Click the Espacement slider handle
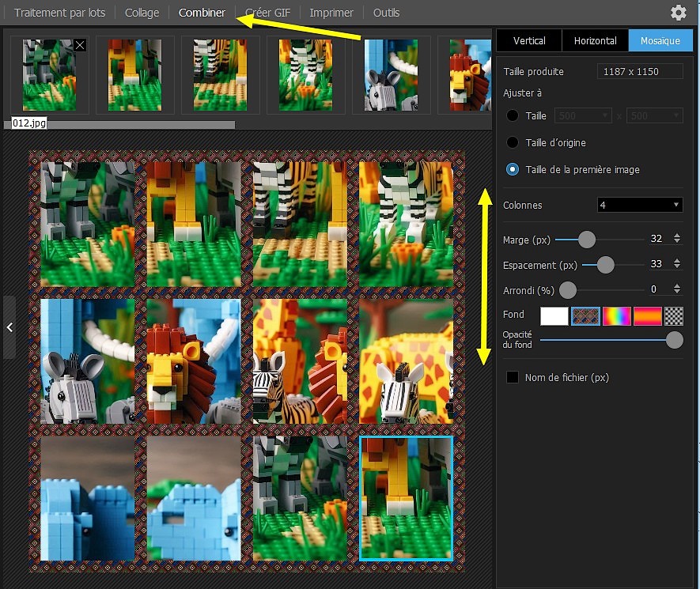700x589 pixels. 605,265
